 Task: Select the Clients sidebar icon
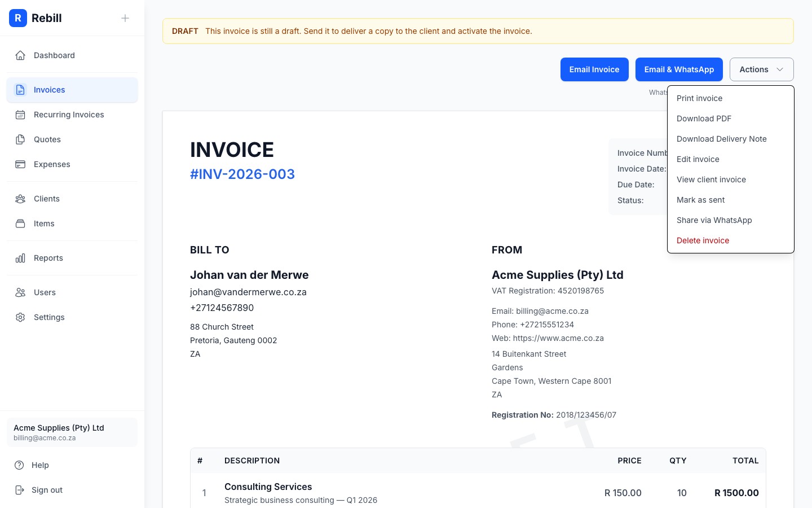(20, 199)
